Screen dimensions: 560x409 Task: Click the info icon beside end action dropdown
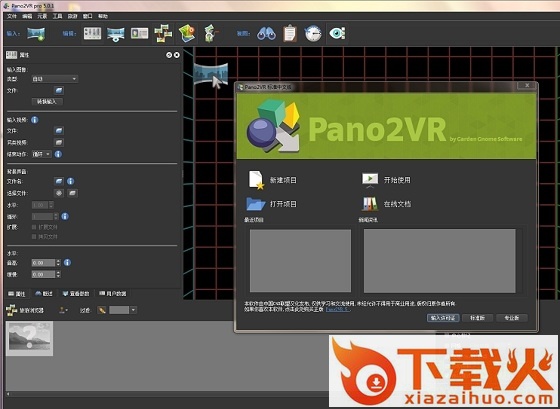pyautogui.click(x=58, y=154)
